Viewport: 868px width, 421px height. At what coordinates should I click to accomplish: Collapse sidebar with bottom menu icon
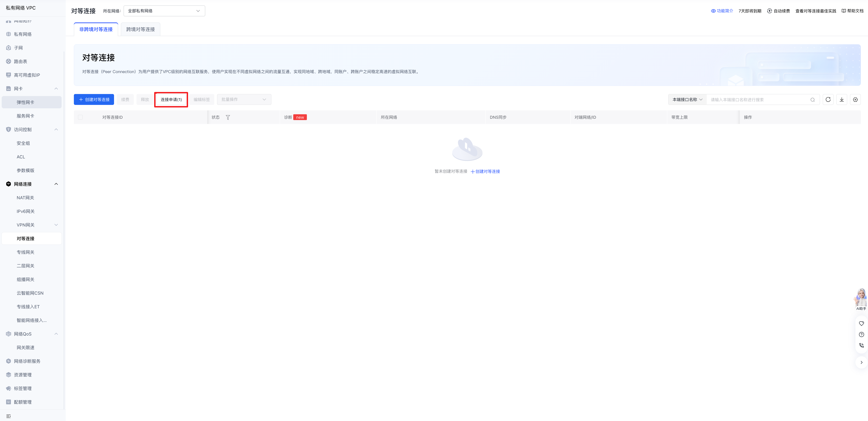8,416
